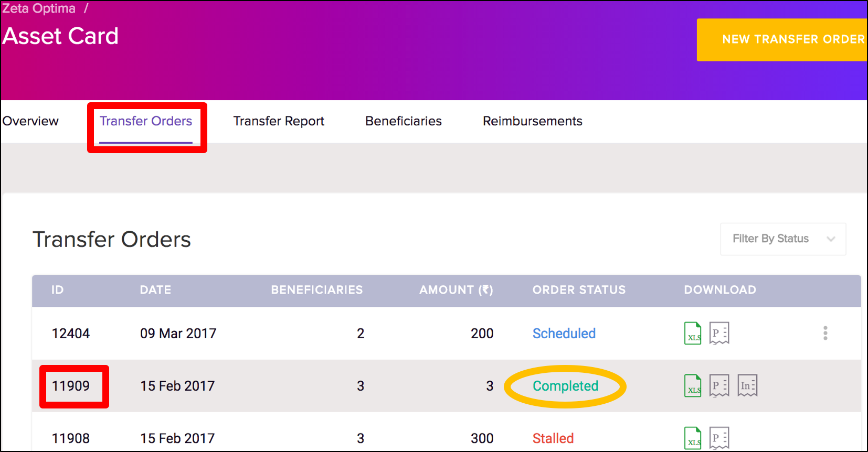The height and width of the screenshot is (452, 868).
Task: Download P receipt for order 12404
Action: tap(719, 333)
